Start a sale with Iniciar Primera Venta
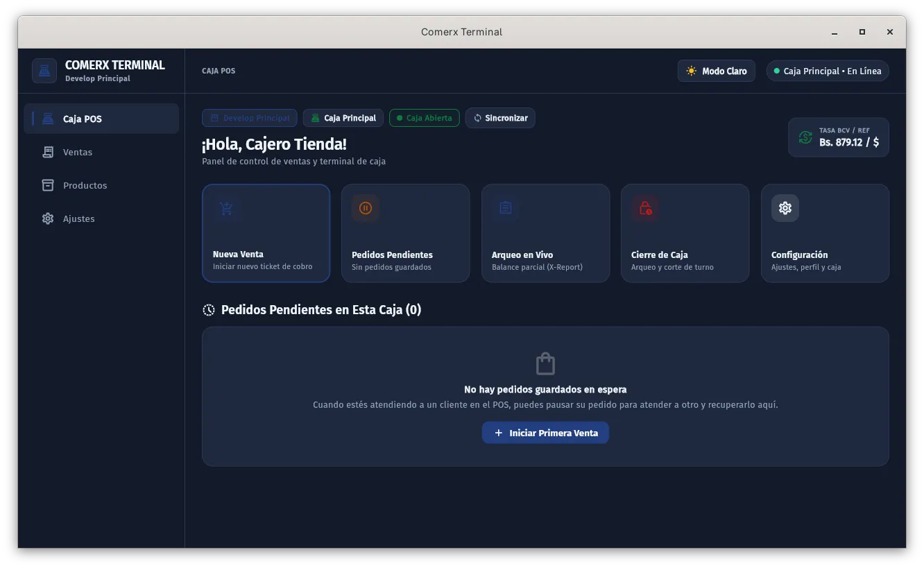 point(545,433)
